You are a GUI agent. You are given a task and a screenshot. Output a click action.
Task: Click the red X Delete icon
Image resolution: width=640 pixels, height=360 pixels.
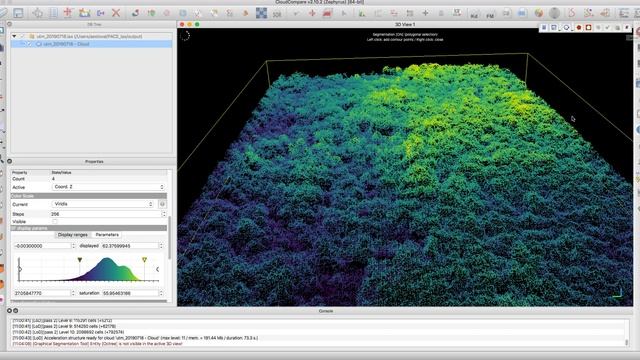tap(116, 13)
